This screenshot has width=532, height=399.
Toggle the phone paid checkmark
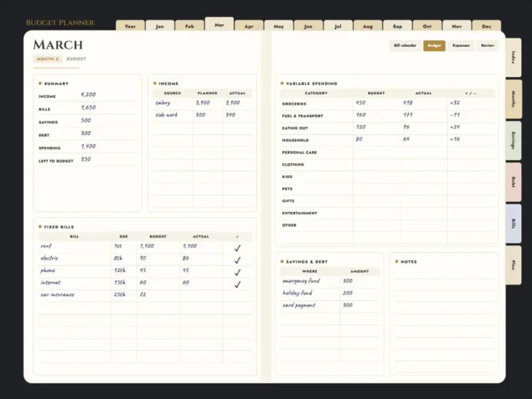tap(238, 273)
